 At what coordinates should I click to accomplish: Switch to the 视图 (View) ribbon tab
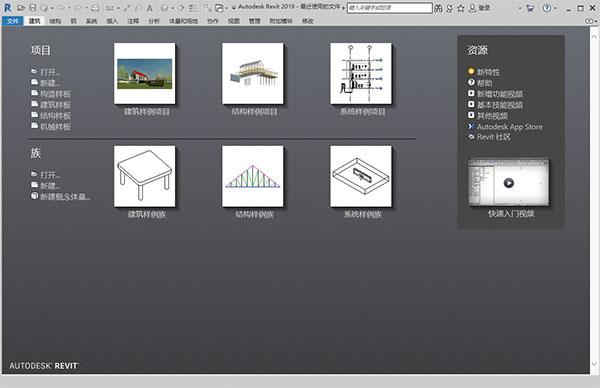(233, 21)
